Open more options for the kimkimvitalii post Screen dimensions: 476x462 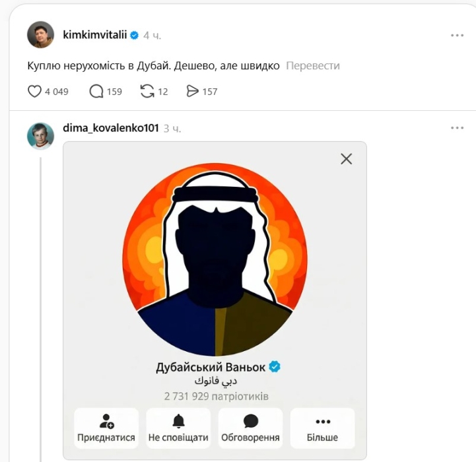457,35
